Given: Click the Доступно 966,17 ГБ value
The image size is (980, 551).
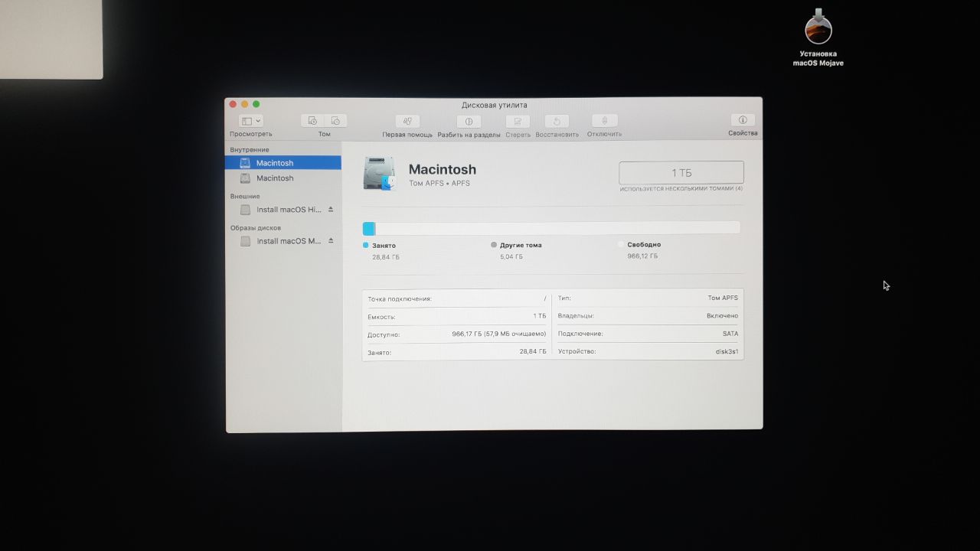Looking at the screenshot, I should [499, 334].
